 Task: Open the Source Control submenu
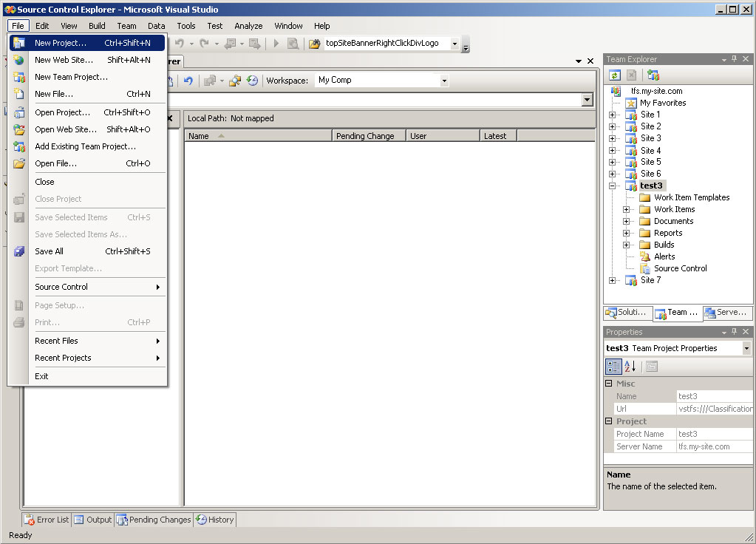(87, 287)
